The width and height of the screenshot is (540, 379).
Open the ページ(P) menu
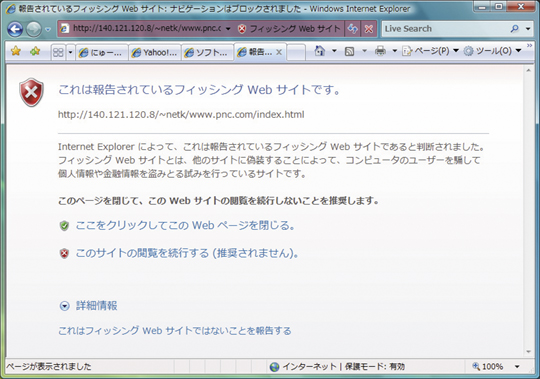(x=430, y=51)
